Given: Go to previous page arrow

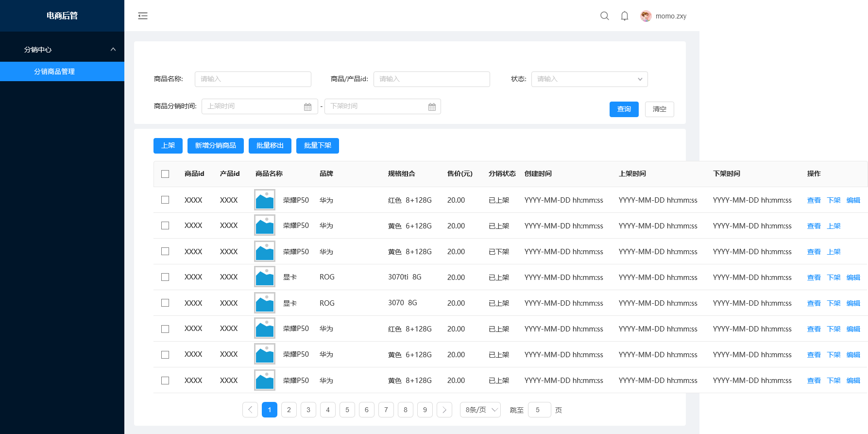Looking at the screenshot, I should click(x=250, y=410).
